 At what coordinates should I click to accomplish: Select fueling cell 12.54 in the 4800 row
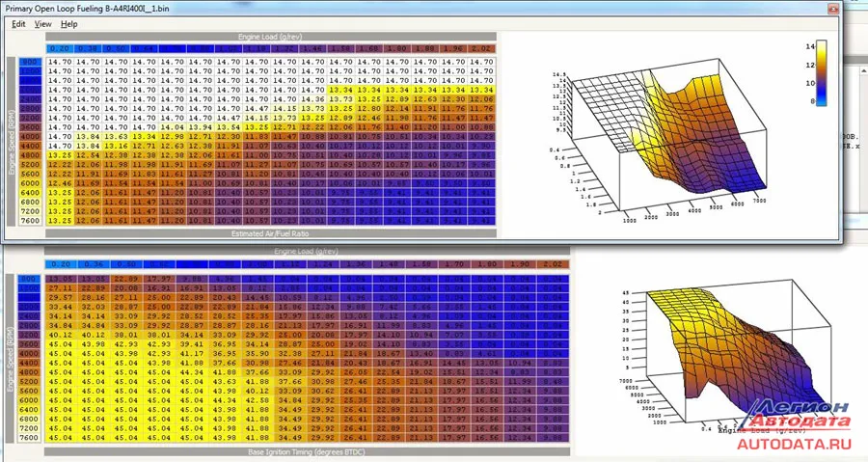88,155
